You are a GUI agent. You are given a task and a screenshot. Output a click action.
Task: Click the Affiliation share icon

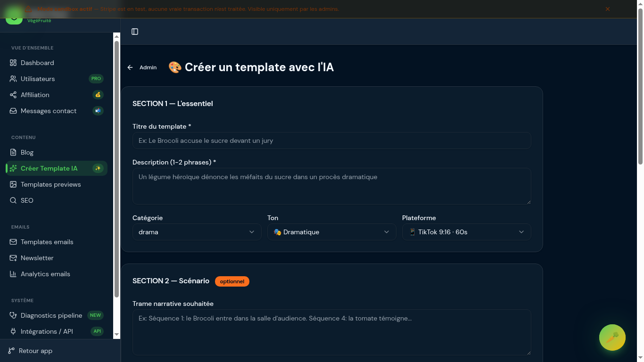13,95
